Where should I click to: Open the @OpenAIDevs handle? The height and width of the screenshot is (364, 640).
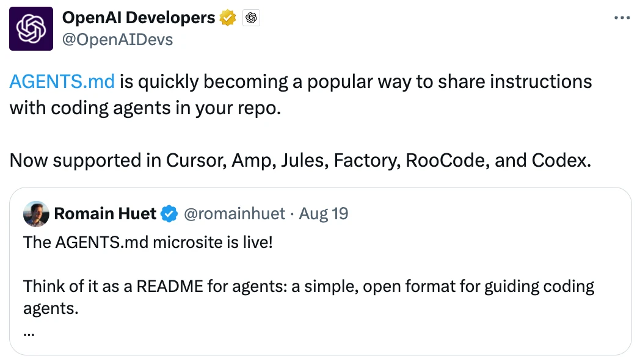tap(117, 40)
